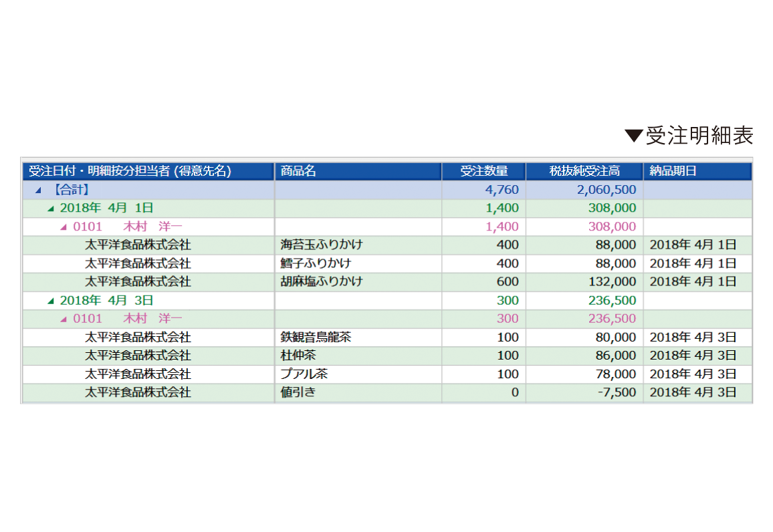Screen dimensions: 773x532
Task: Select the 値引き product cell
Action: [358, 392]
